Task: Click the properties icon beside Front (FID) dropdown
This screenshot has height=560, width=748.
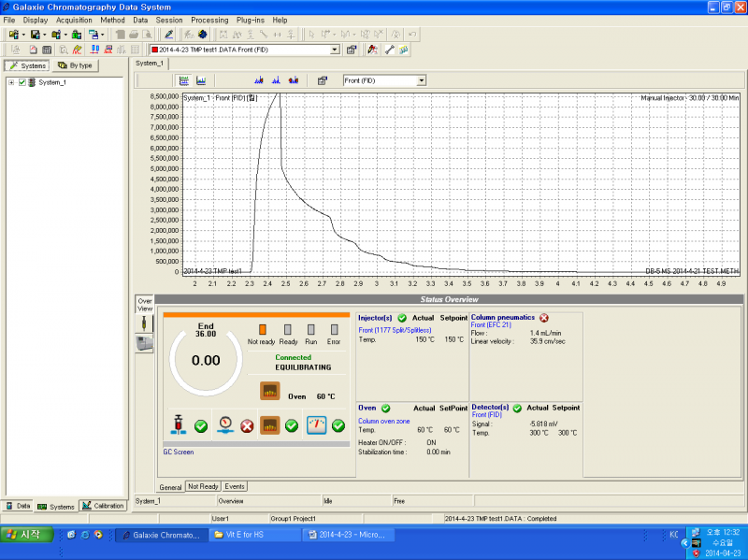Action: pos(323,81)
